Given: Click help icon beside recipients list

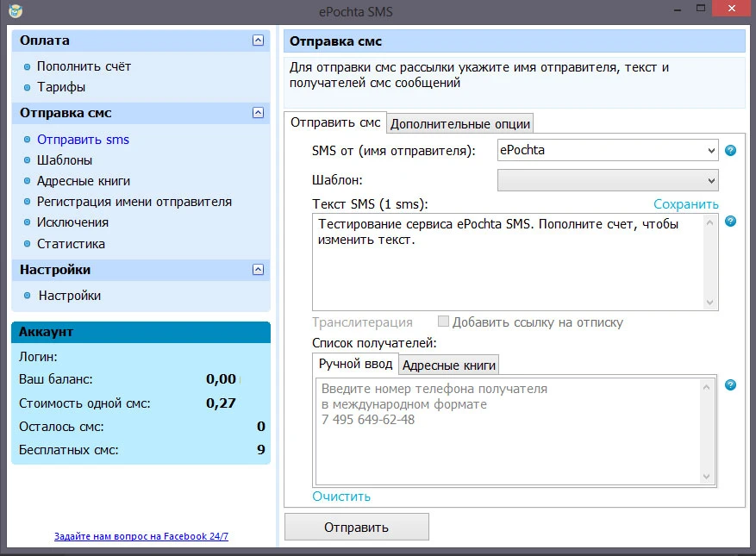Looking at the screenshot, I should [730, 384].
